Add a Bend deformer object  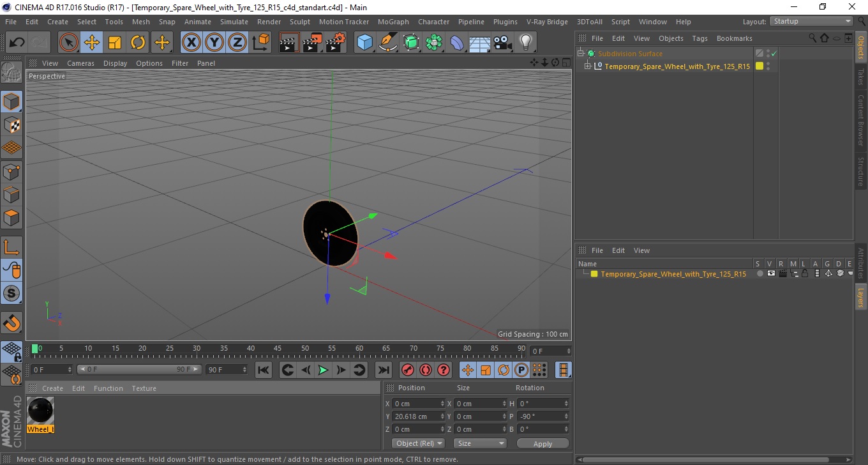[457, 43]
